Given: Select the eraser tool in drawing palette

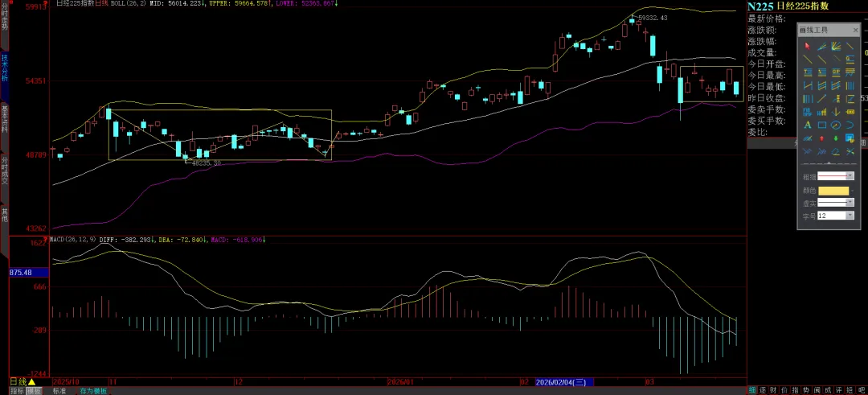Looking at the screenshot, I should click(835, 151).
